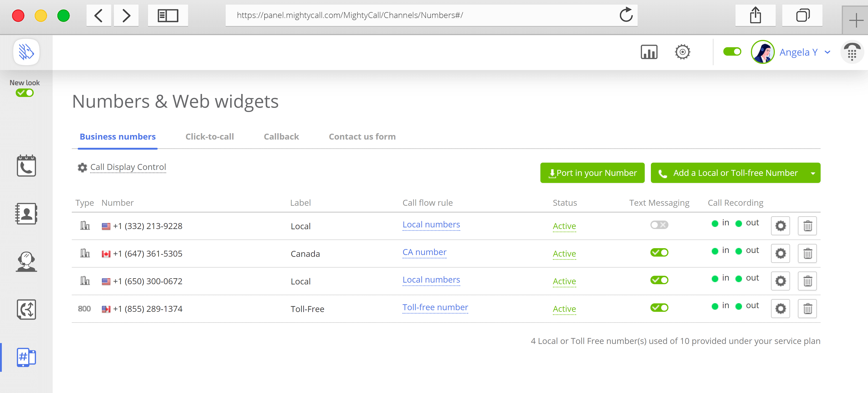868x393 pixels.
Task: Click the hashtag/SMS sidebar icon
Action: pos(26,357)
